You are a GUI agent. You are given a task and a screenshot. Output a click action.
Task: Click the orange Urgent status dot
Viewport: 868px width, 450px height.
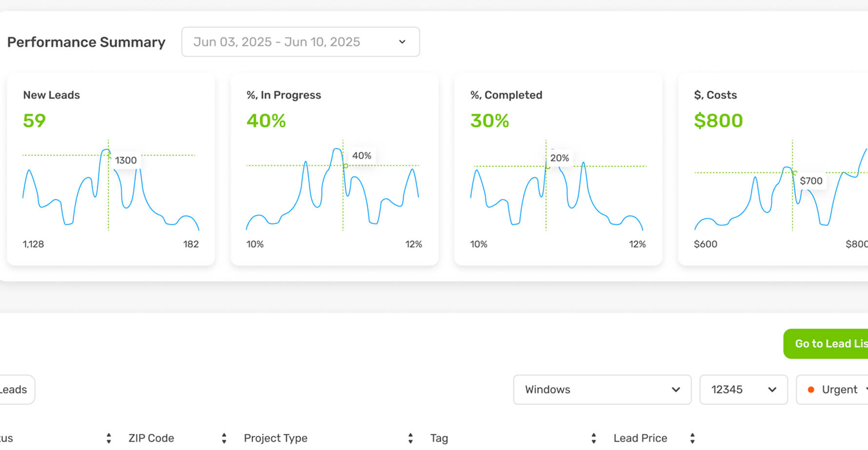[811, 389]
